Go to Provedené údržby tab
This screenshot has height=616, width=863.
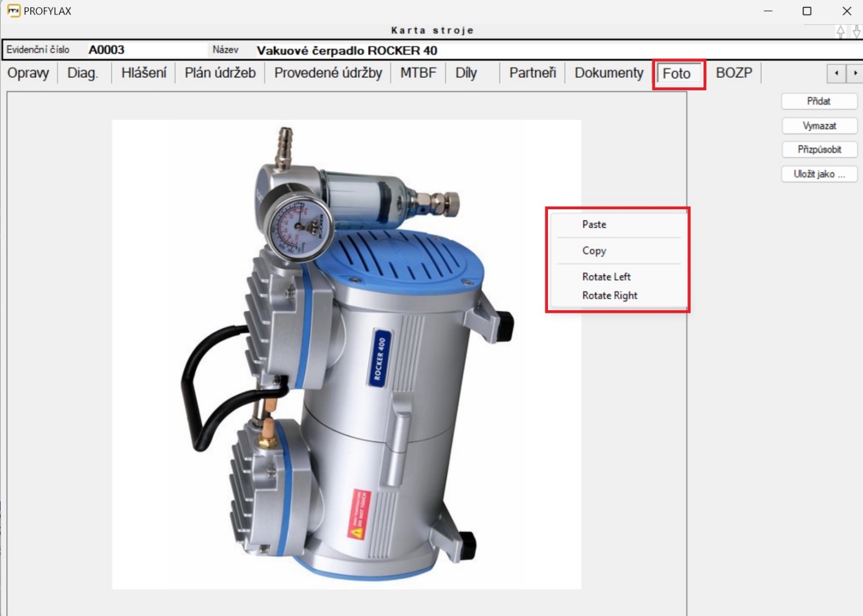(328, 73)
